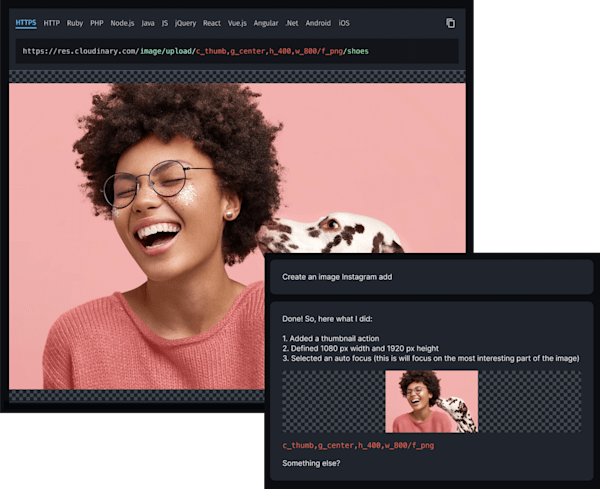This screenshot has height=489, width=600.
Task: Click the Cloudinary URL code field
Action: pyautogui.click(x=237, y=51)
